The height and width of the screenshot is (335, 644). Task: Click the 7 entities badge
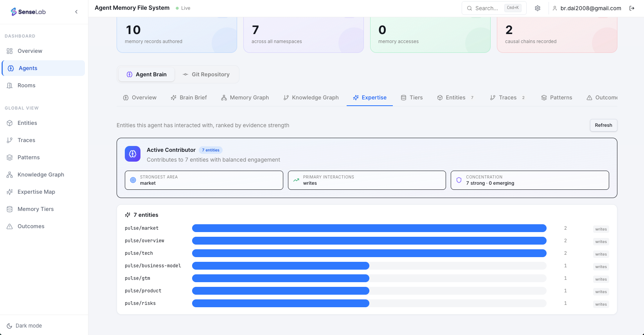click(210, 150)
